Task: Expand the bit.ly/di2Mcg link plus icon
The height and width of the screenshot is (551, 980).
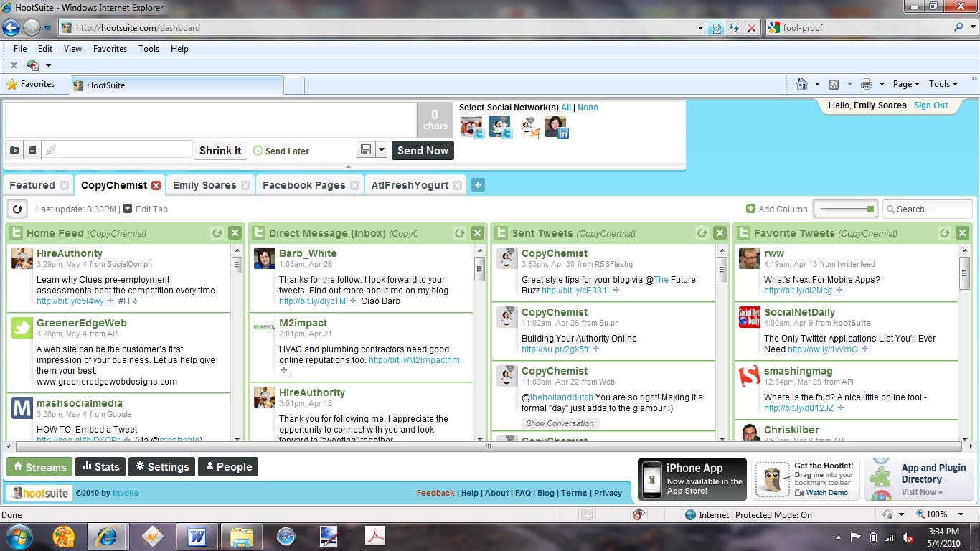Action: point(839,291)
